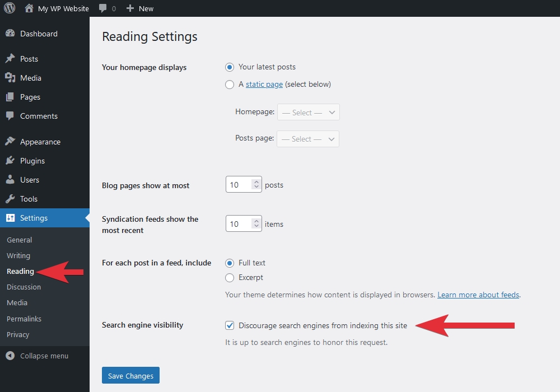The height and width of the screenshot is (392, 560).
Task: Open the Plugins plug icon
Action: (x=10, y=161)
